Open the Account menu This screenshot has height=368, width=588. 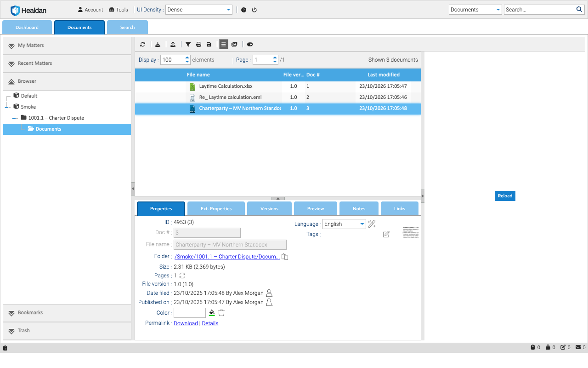(90, 10)
